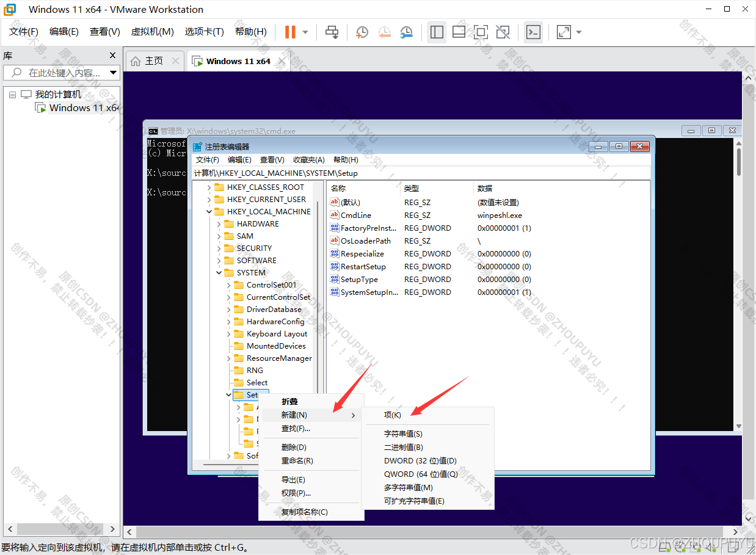Collapse the HKEY_LOCAL_MACHINE key
Image resolution: width=756 pixels, height=555 pixels.
click(209, 212)
